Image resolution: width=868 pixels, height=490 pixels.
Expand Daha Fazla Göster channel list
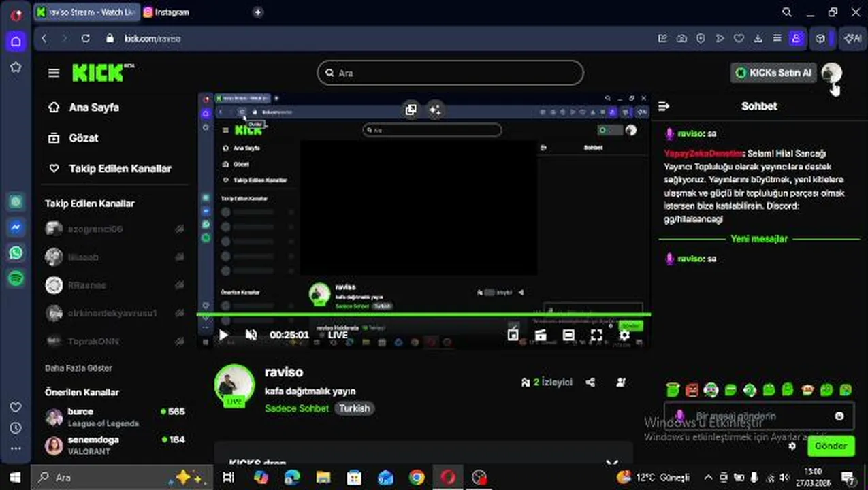(78, 368)
